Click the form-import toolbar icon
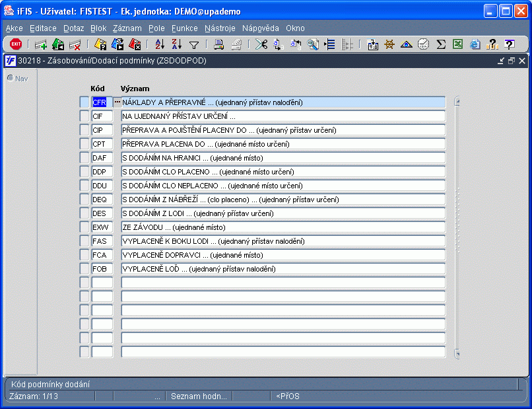The width and height of the screenshot is (532, 409). [372, 44]
